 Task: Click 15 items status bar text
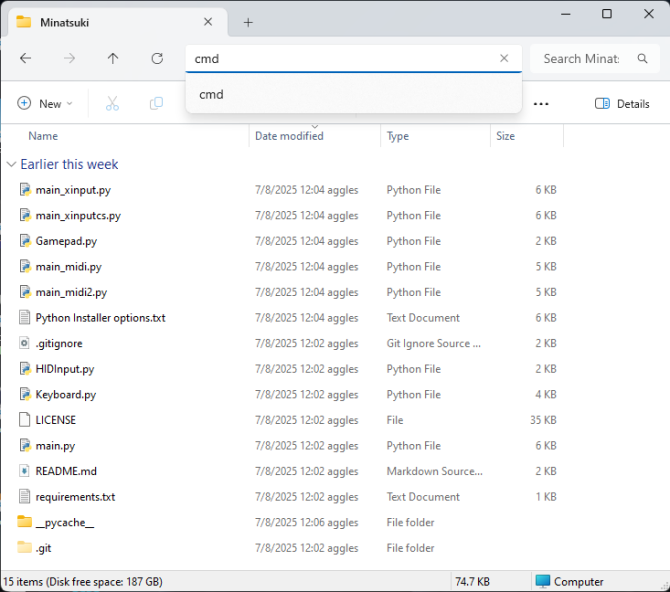tap(83, 582)
